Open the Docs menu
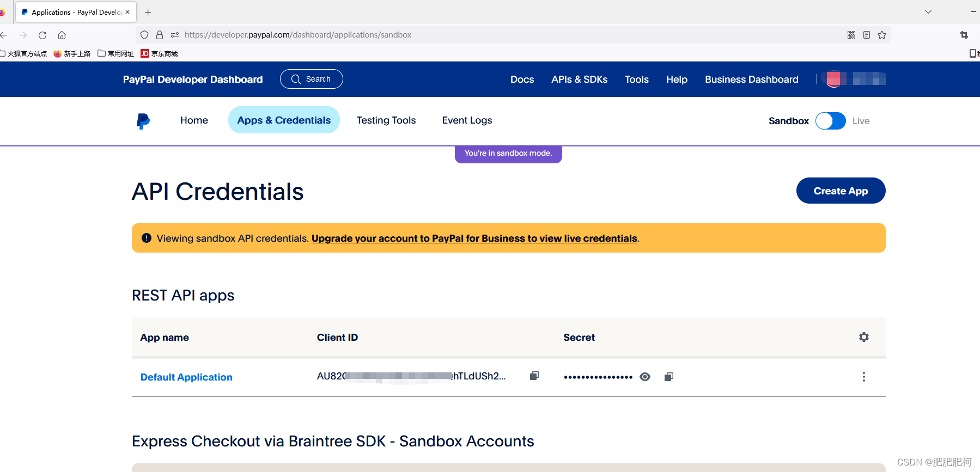The image size is (980, 472). tap(522, 79)
